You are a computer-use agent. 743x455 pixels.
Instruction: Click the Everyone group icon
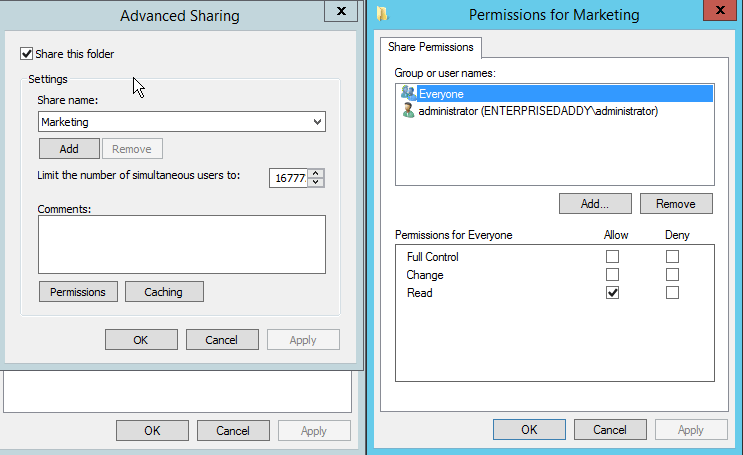click(408, 93)
